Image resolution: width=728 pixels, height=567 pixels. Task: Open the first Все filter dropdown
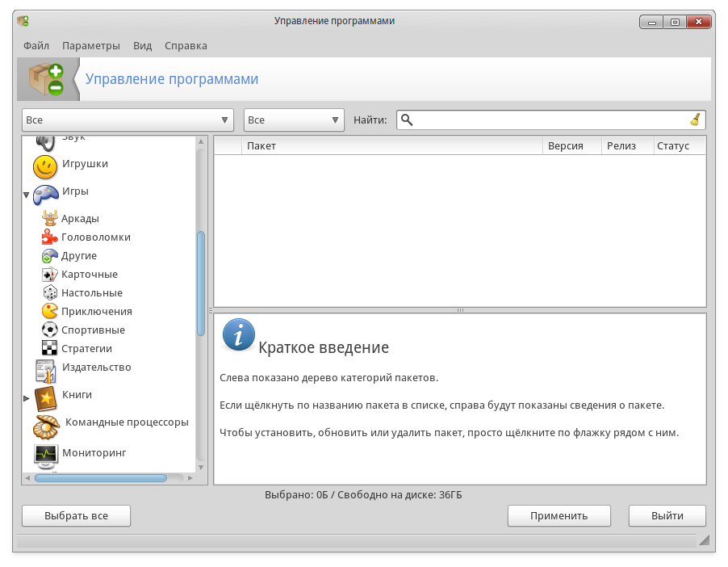click(128, 120)
